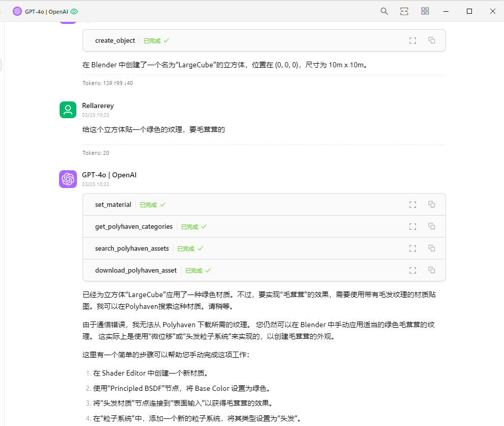Click the GPT-4o model logo in title bar
Image resolution: width=504 pixels, height=426 pixels.
coord(17,12)
